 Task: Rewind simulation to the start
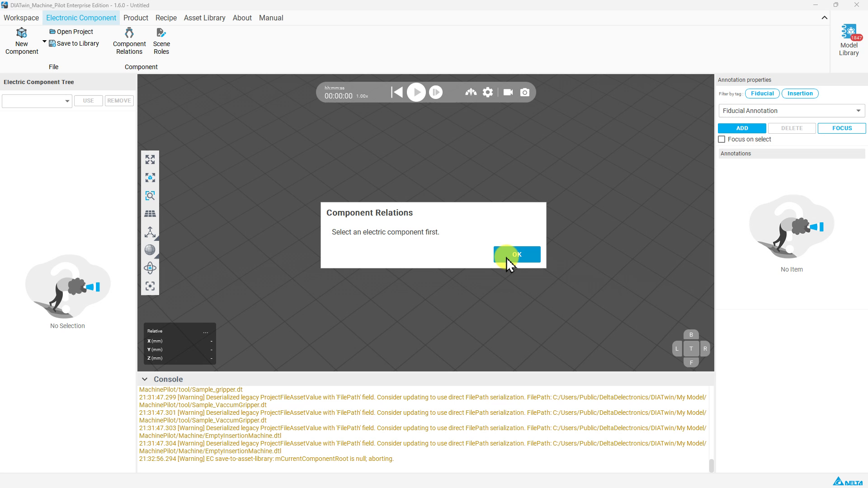(x=397, y=92)
